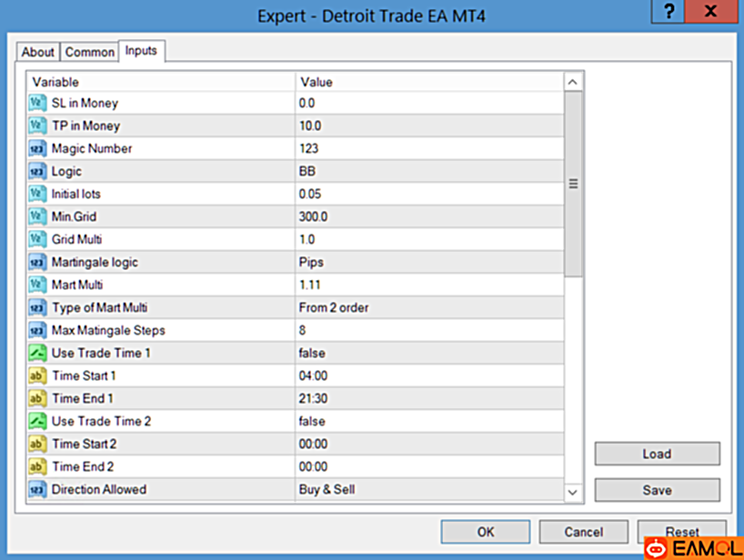Select the false value of Use Trade Time 2
744x560 pixels.
[x=429, y=422]
